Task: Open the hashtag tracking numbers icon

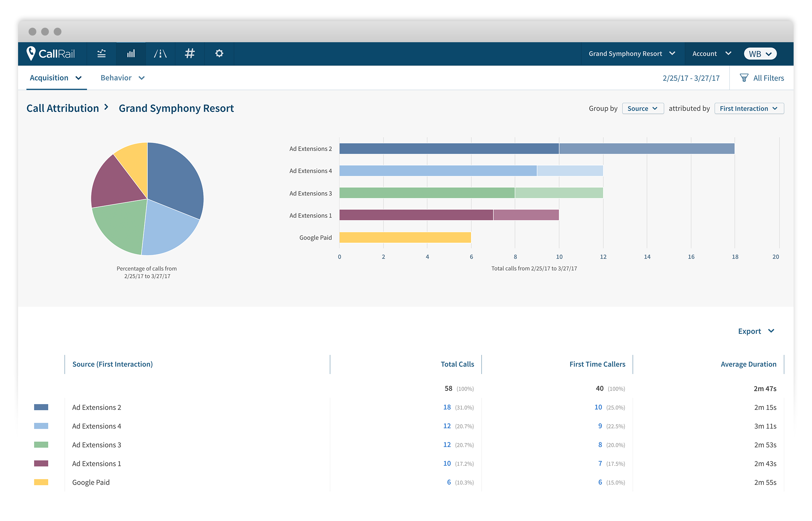Action: [x=190, y=54]
